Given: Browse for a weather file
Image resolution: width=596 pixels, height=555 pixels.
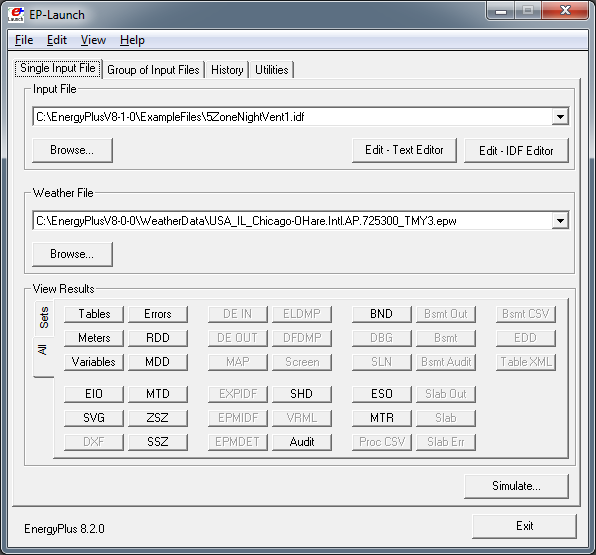Looking at the screenshot, I should (x=72, y=254).
